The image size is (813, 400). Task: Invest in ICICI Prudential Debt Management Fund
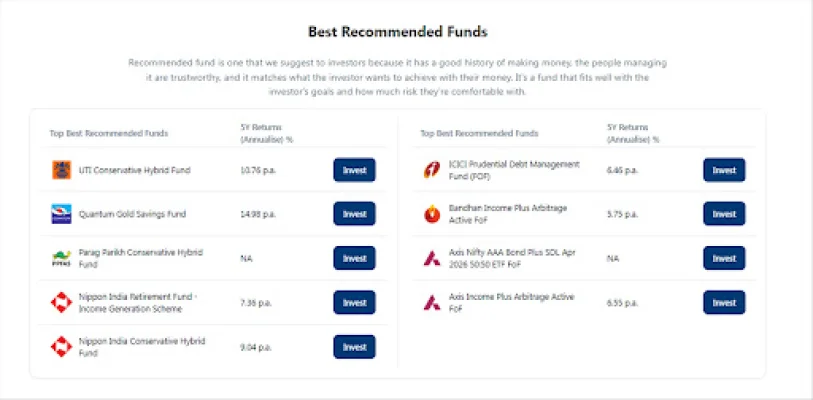724,170
